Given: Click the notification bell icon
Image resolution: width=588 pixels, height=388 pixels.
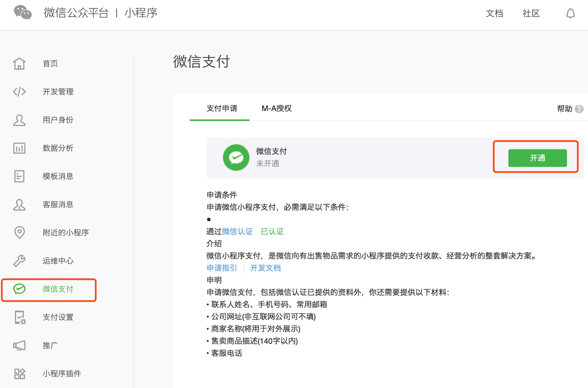Looking at the screenshot, I should click(x=571, y=13).
